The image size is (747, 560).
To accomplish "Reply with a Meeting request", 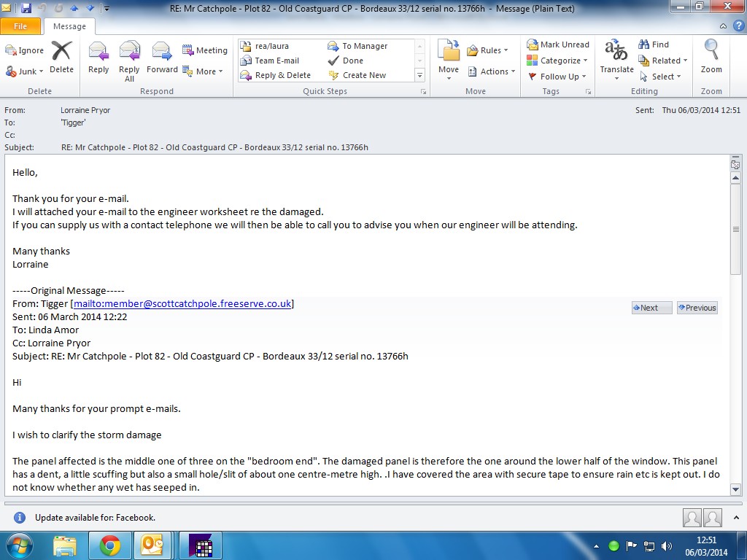I will point(205,50).
